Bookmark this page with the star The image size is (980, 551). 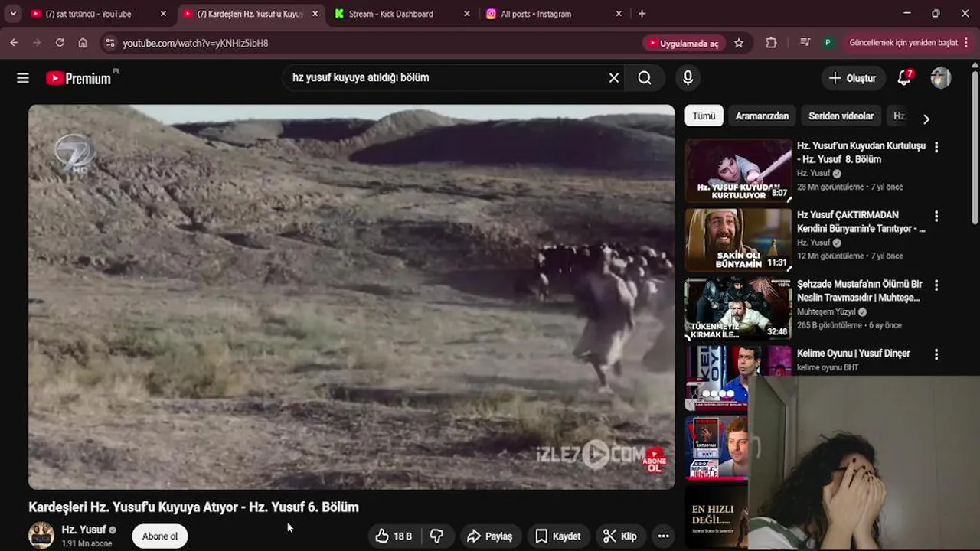739,44
